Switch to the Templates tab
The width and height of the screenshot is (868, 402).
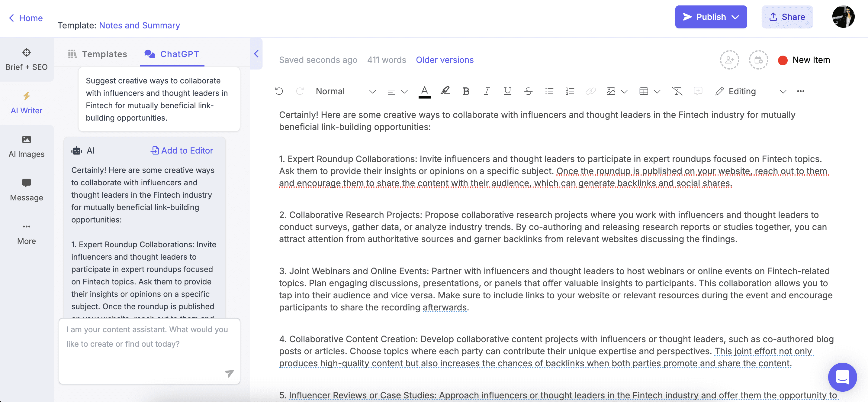tap(97, 54)
